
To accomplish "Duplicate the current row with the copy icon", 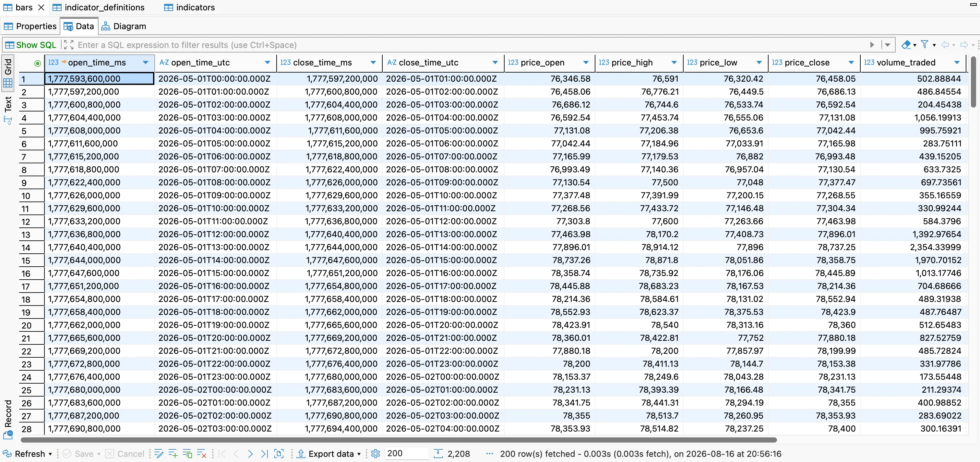I will point(187,454).
